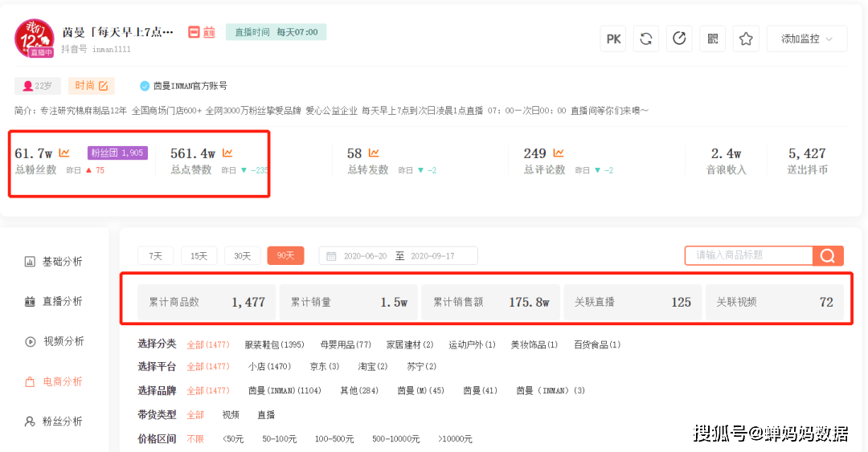Open the QR code icon
The image size is (868, 452).
click(x=712, y=39)
